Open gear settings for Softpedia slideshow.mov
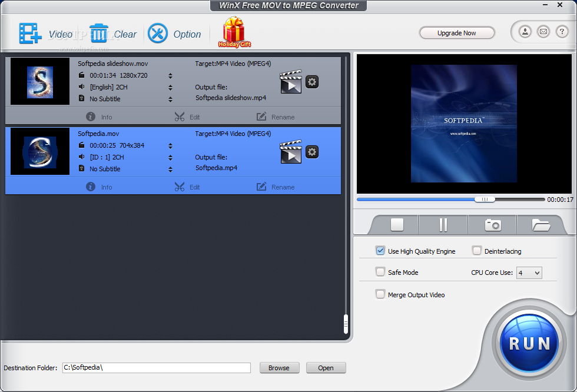Screen dimensions: 577x392 312,82
